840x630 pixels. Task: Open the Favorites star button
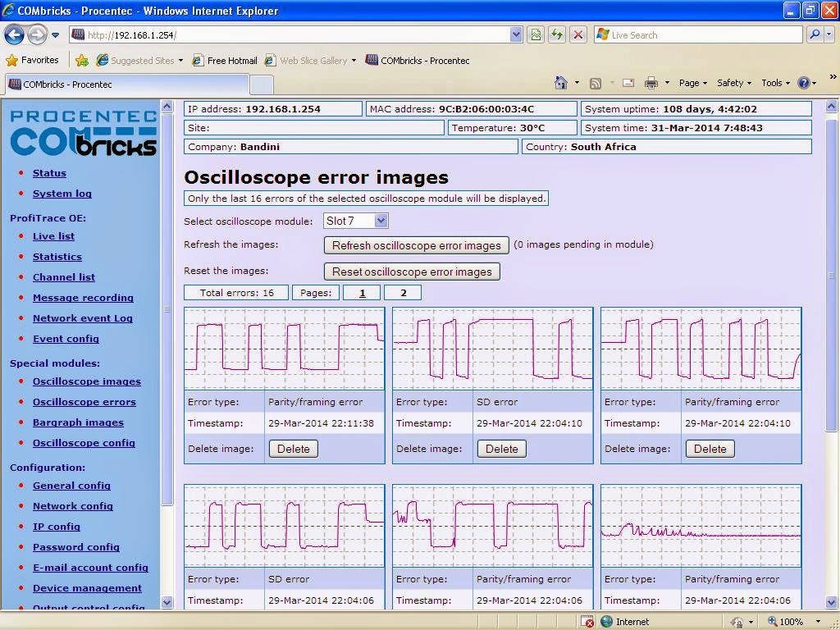point(32,61)
